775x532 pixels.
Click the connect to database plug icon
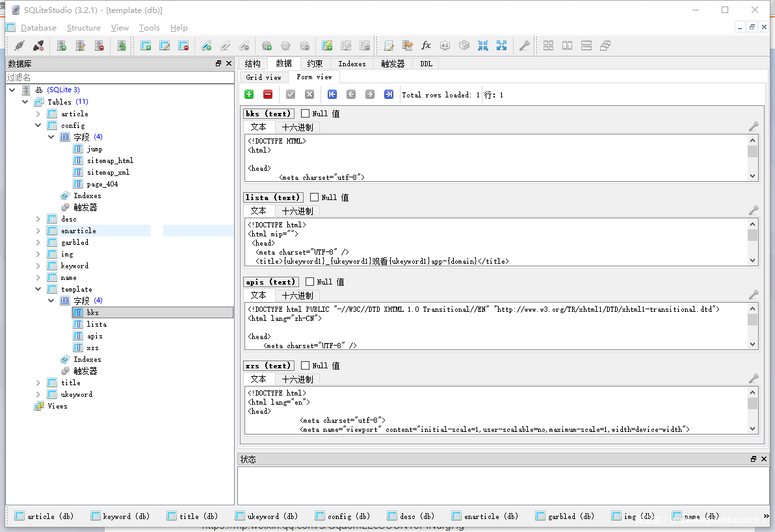coord(20,45)
